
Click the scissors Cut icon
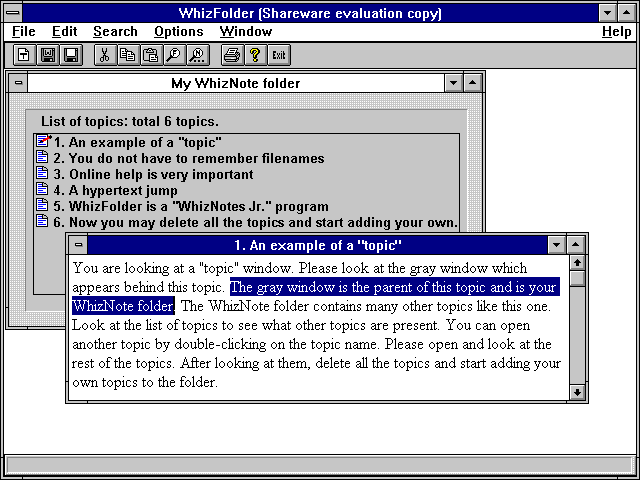coord(103,55)
